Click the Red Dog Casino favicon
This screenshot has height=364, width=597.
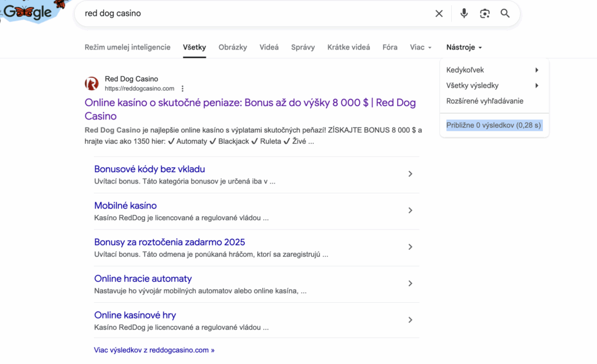tap(92, 84)
